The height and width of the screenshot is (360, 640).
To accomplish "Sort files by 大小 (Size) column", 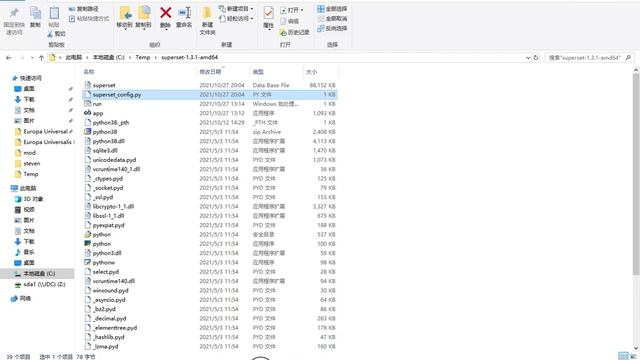I will (x=311, y=72).
